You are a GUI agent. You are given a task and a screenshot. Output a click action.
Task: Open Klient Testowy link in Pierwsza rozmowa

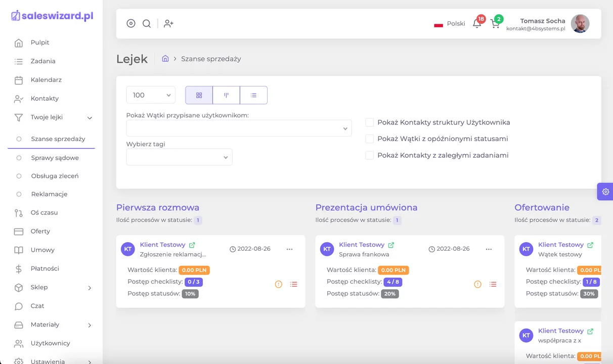tap(162, 245)
